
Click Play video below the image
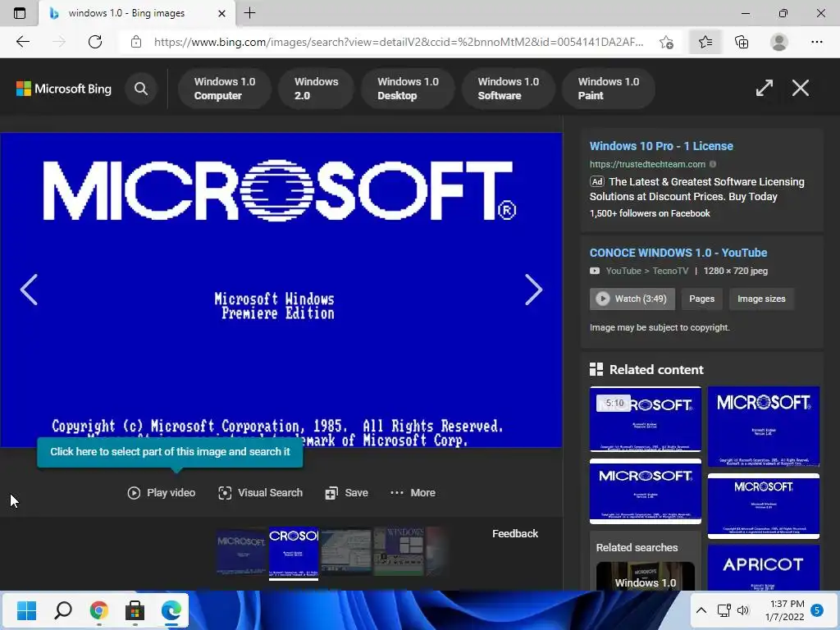162,492
